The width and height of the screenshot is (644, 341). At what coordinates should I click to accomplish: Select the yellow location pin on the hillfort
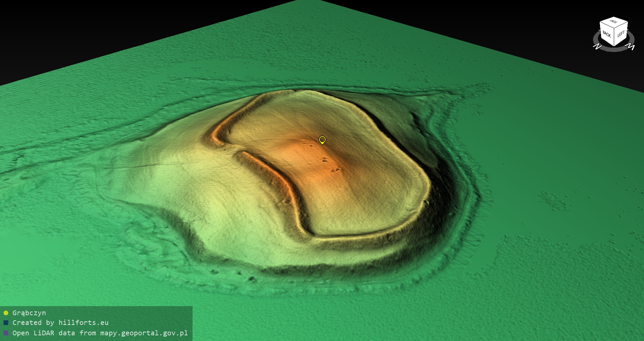coord(322,139)
